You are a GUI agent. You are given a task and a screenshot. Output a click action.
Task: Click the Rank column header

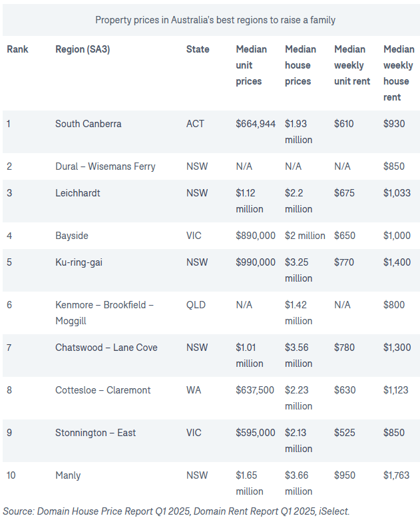[x=17, y=49]
